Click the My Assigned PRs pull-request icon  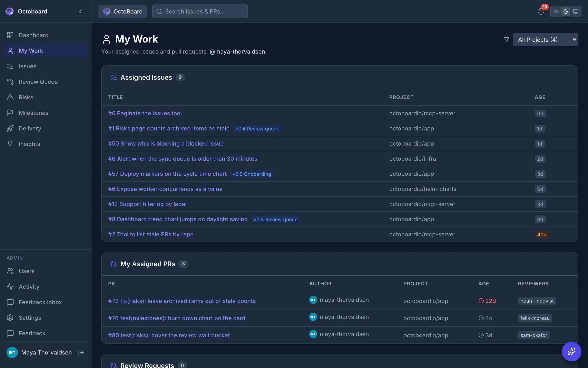pyautogui.click(x=114, y=264)
